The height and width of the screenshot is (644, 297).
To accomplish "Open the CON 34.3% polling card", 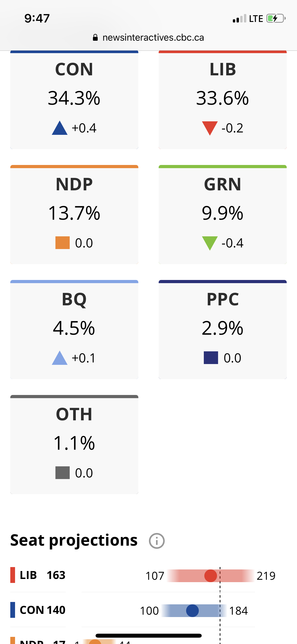I will coord(74,100).
